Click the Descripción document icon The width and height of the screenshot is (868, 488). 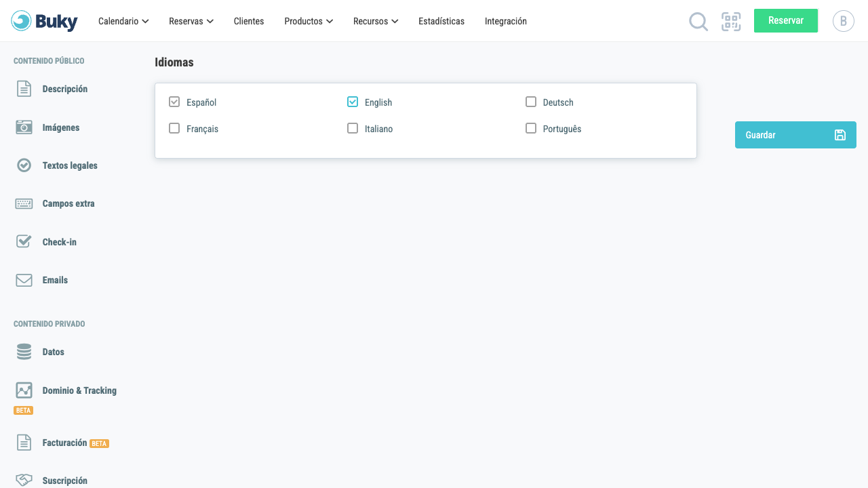24,89
